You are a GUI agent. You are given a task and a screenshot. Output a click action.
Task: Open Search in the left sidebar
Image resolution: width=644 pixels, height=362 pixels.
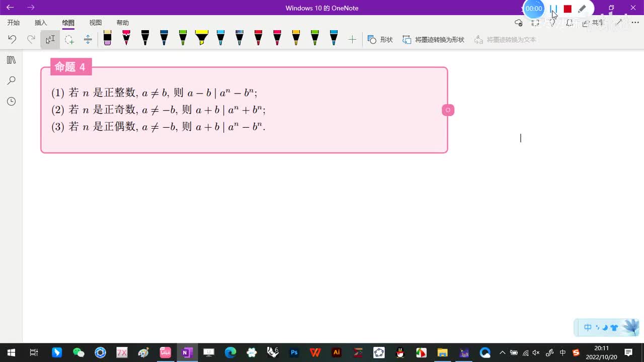11,80
